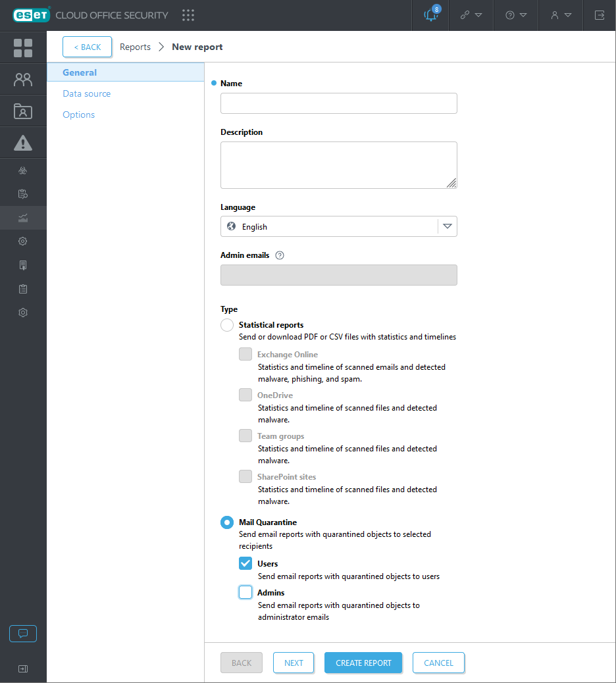
Task: Open the Detections warning triangle icon
Action: tap(23, 142)
